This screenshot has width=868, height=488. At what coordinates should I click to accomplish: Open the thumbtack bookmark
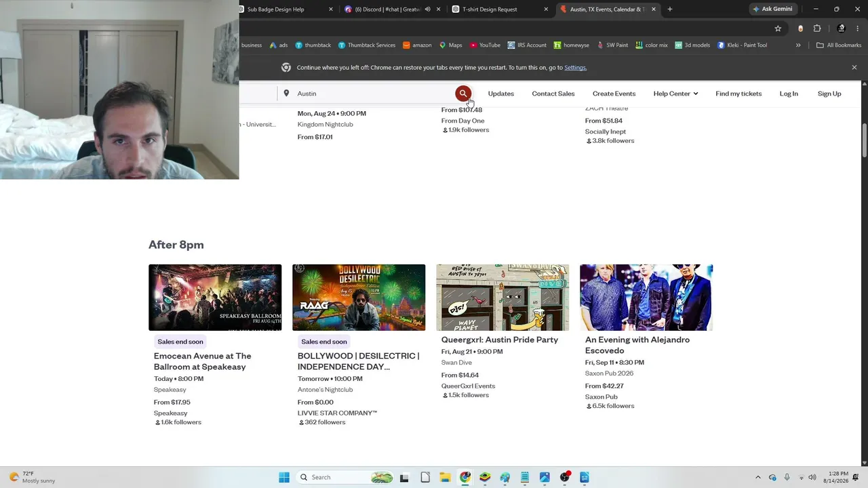(313, 45)
